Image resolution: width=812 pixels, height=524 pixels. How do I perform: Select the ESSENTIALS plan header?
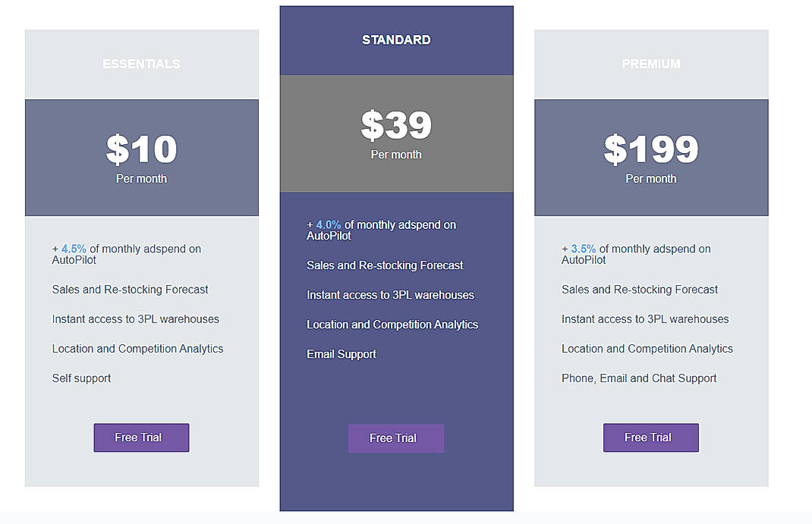[x=141, y=64]
